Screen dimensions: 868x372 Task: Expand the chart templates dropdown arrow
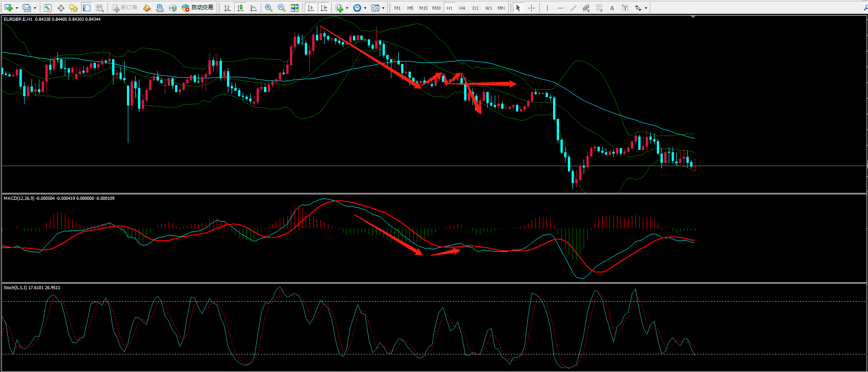[x=383, y=8]
